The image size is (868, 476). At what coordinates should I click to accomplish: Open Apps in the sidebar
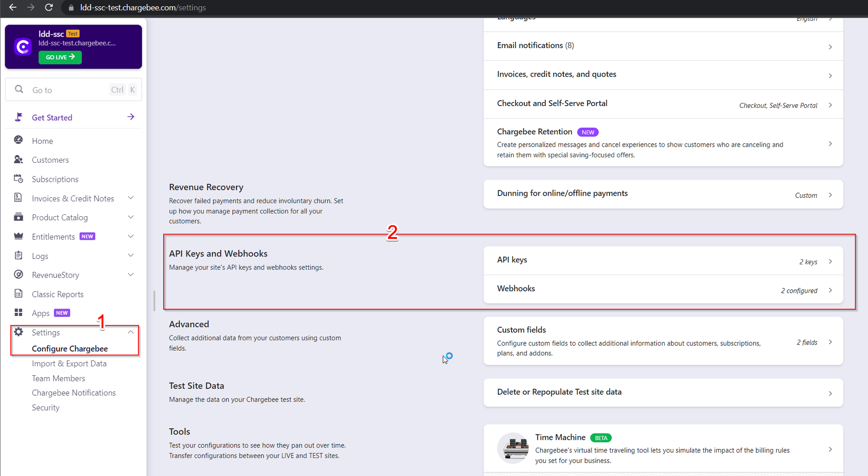[40, 313]
